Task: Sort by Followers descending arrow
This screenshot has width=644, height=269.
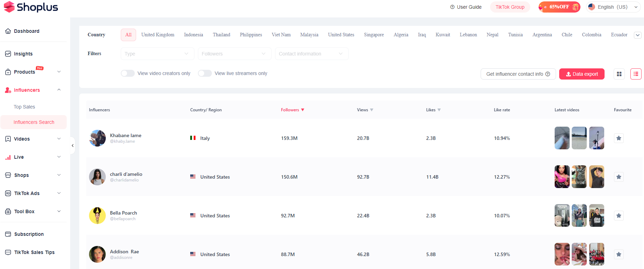Action: click(x=303, y=110)
